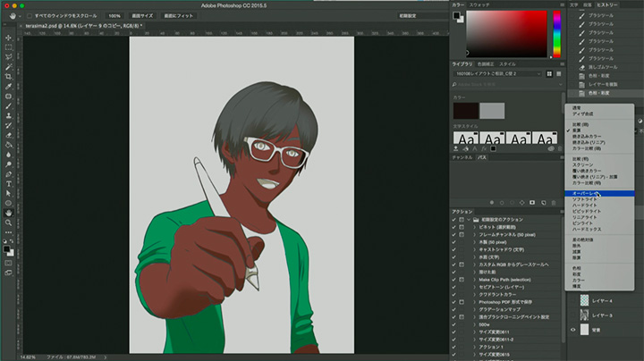The image size is (644, 361).
Task: Select the Rectangular Marquee tool
Action: point(8,47)
